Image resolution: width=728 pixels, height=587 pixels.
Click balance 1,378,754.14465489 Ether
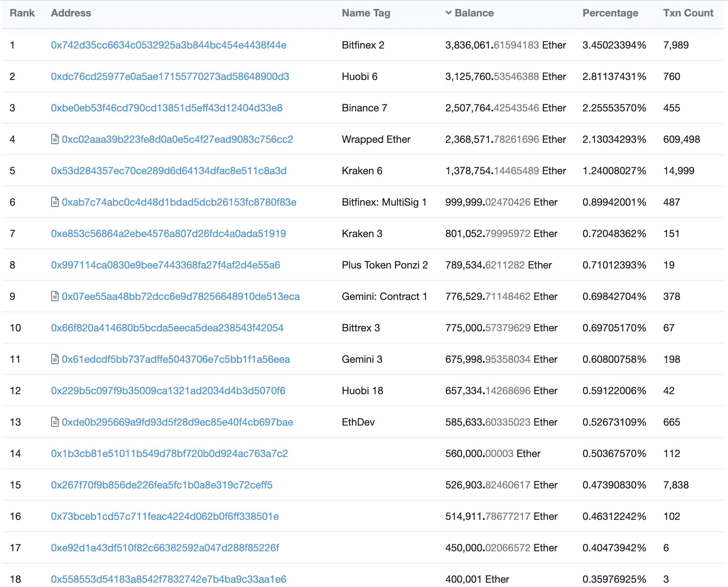(505, 171)
